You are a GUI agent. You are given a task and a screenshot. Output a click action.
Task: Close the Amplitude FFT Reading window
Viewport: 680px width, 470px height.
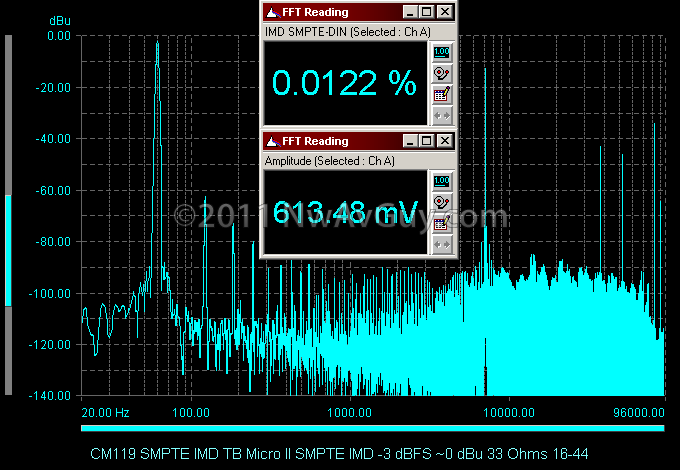445,141
